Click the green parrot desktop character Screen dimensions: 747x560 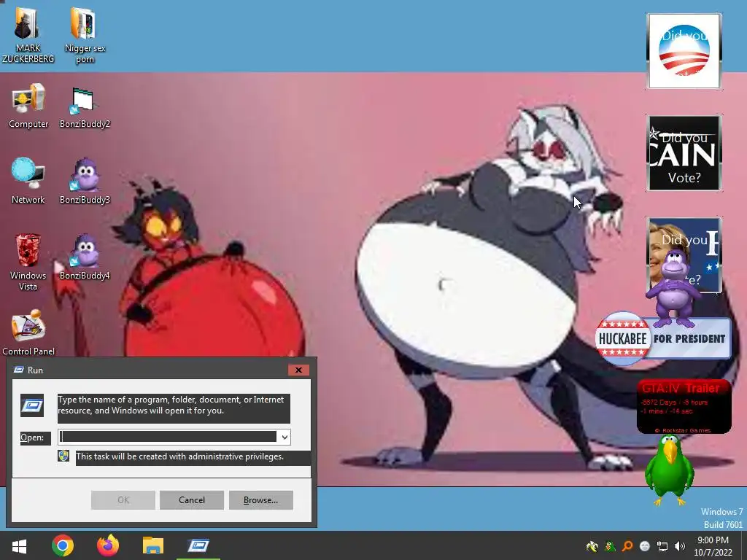670,470
